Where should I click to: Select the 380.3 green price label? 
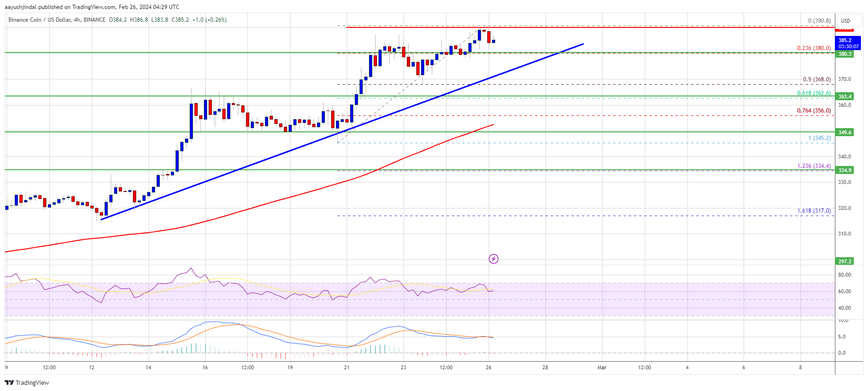tap(845, 54)
